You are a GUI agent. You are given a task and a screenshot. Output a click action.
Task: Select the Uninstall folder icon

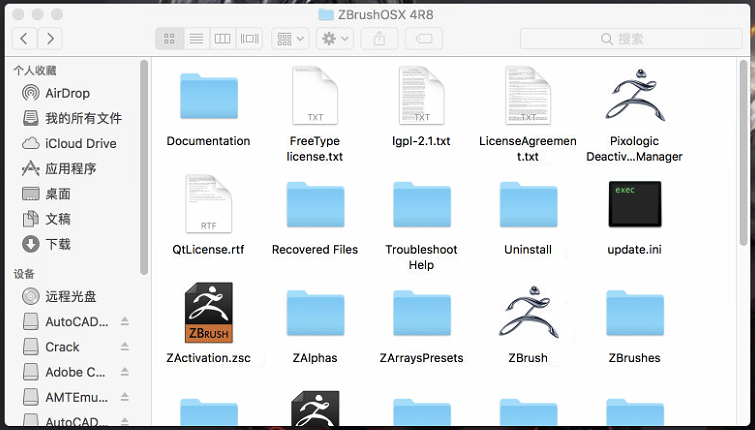click(x=528, y=205)
